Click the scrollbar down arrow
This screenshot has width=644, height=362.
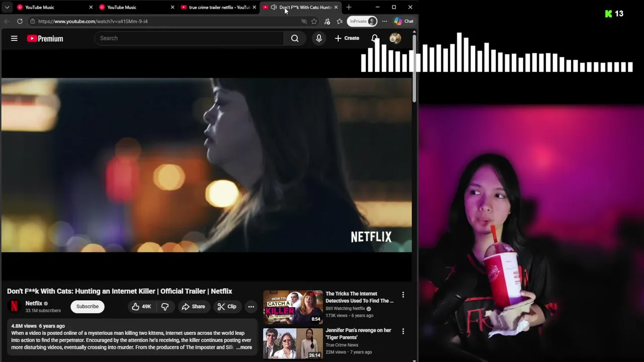(415, 359)
